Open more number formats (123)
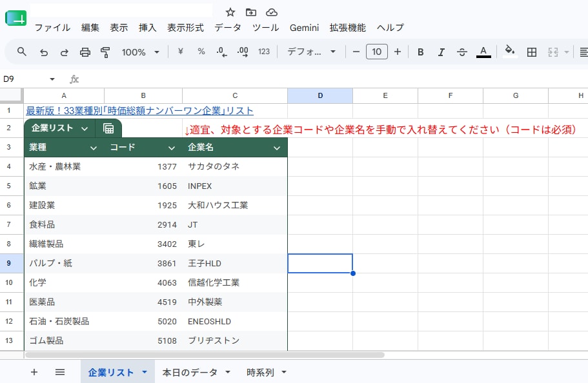 pyautogui.click(x=264, y=52)
